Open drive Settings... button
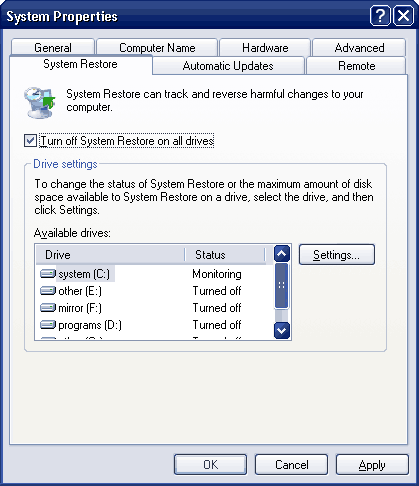Viewport: 419px width, 486px height. (337, 255)
